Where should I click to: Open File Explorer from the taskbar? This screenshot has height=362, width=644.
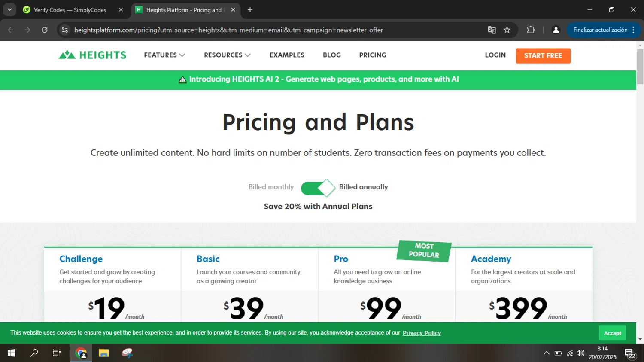104,353
